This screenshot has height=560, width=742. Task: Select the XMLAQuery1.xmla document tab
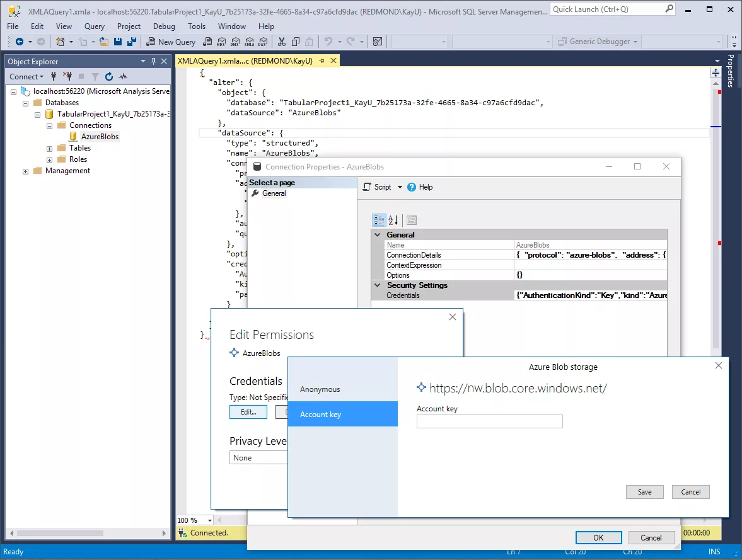click(x=245, y=60)
